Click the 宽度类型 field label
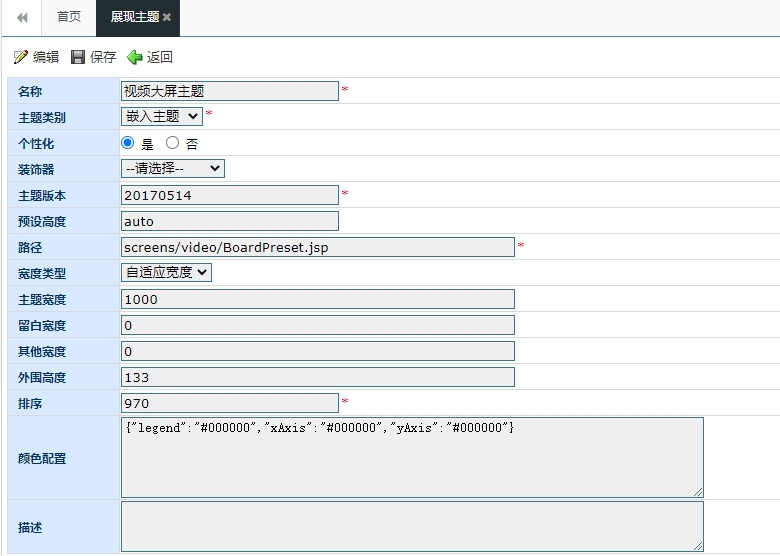This screenshot has height=556, width=780. click(x=42, y=274)
